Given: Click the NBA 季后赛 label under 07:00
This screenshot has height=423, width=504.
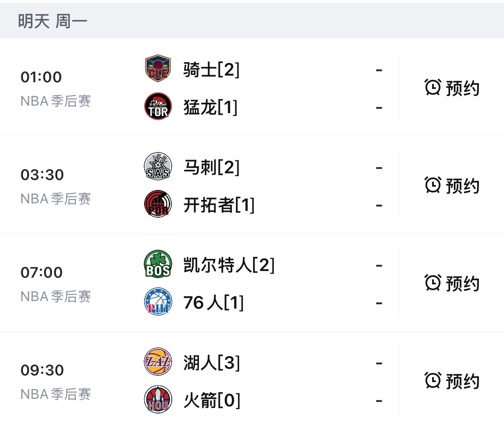Looking at the screenshot, I should pos(55,296).
